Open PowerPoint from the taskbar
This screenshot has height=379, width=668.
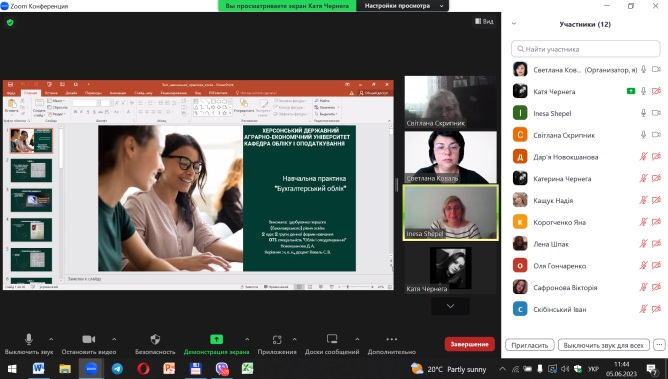[x=169, y=368]
